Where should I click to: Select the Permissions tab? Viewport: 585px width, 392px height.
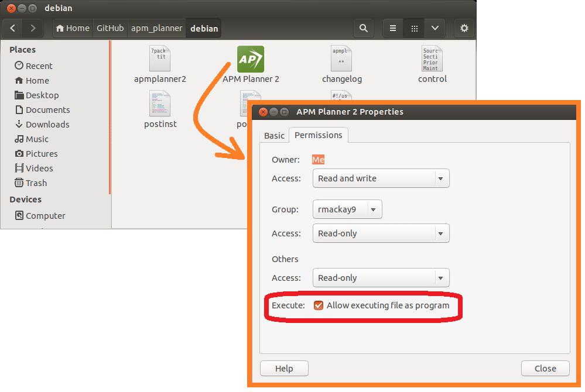(x=318, y=135)
